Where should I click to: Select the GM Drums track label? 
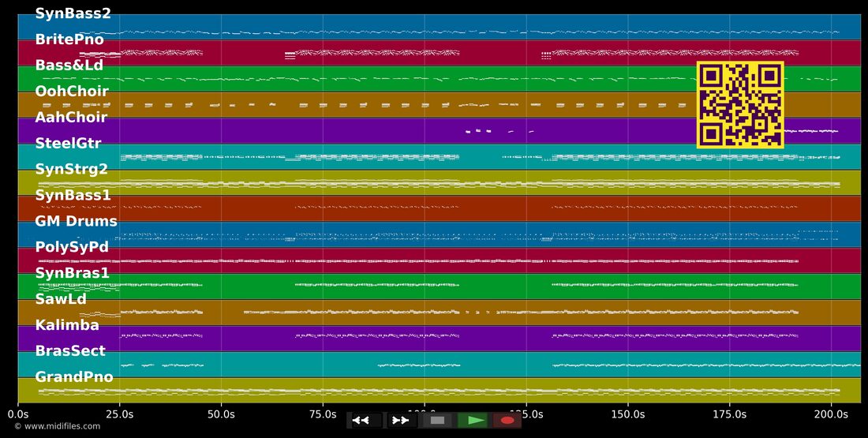coord(77,222)
